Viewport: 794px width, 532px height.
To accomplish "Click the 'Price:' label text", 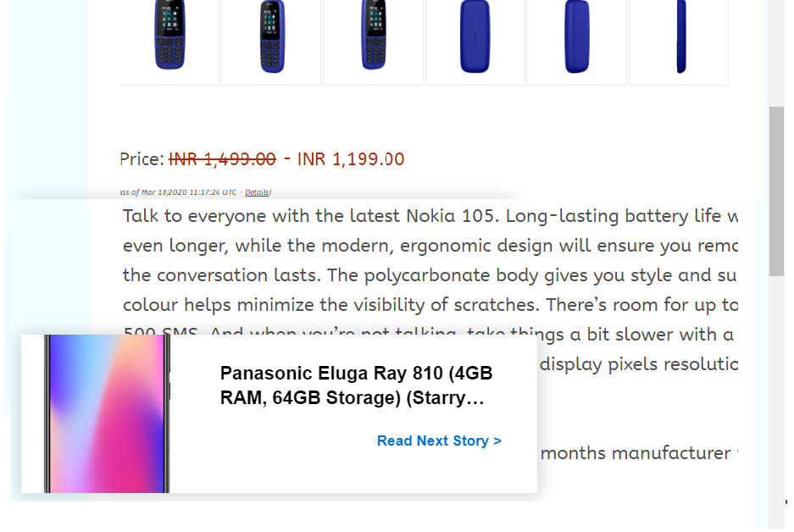I will point(142,159).
